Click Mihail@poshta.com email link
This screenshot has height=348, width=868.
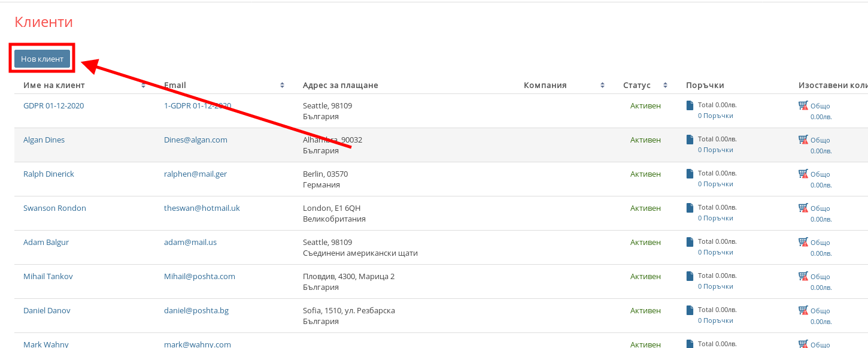[x=199, y=277]
